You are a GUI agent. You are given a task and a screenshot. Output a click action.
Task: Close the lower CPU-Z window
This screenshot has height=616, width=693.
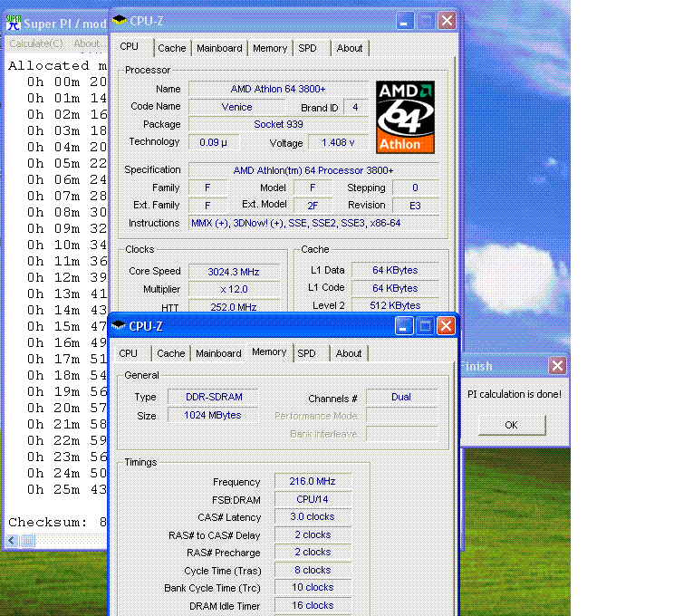446,326
